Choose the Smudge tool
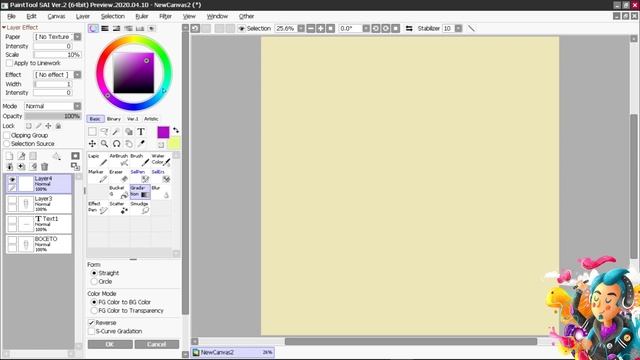Screen dimensions: 640x360 point(140,207)
